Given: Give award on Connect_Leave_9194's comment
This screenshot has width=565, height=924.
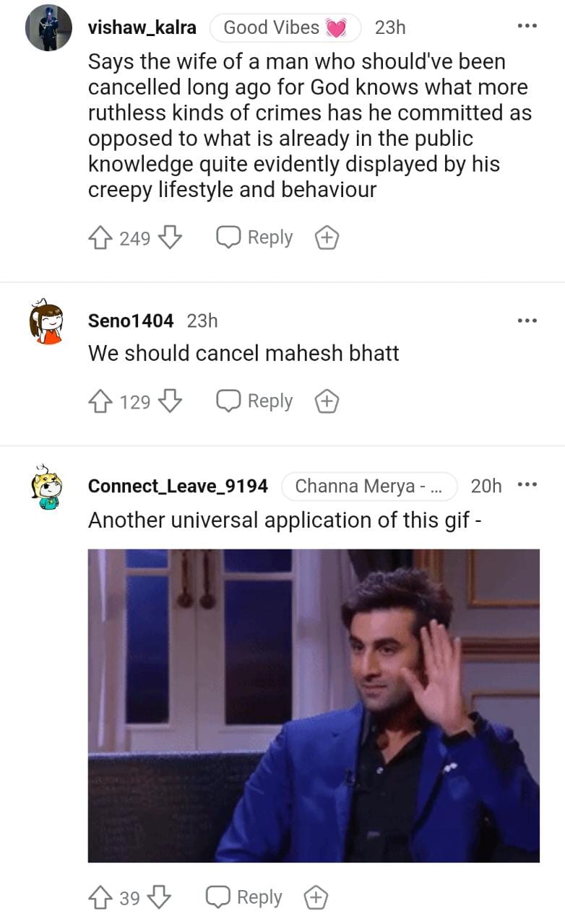Looking at the screenshot, I should [x=316, y=897].
